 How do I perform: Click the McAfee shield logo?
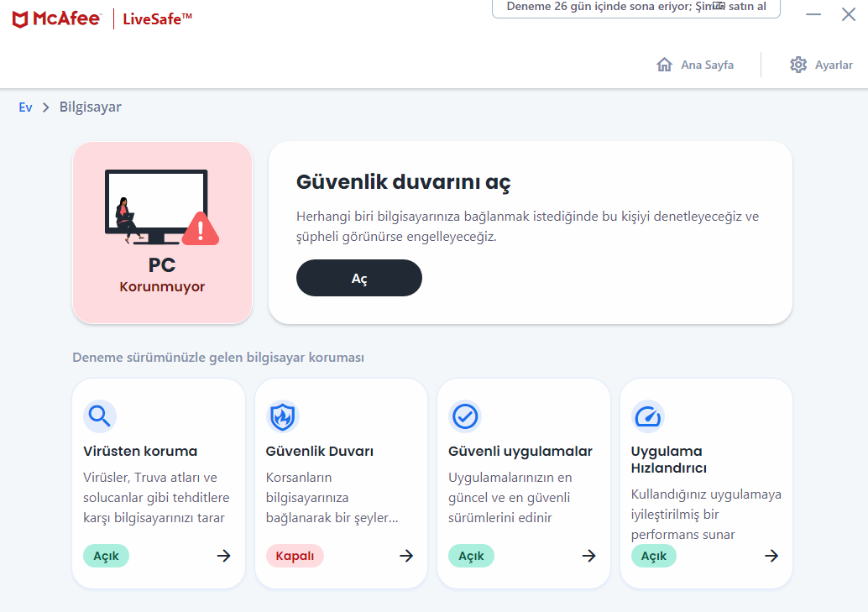coord(20,19)
